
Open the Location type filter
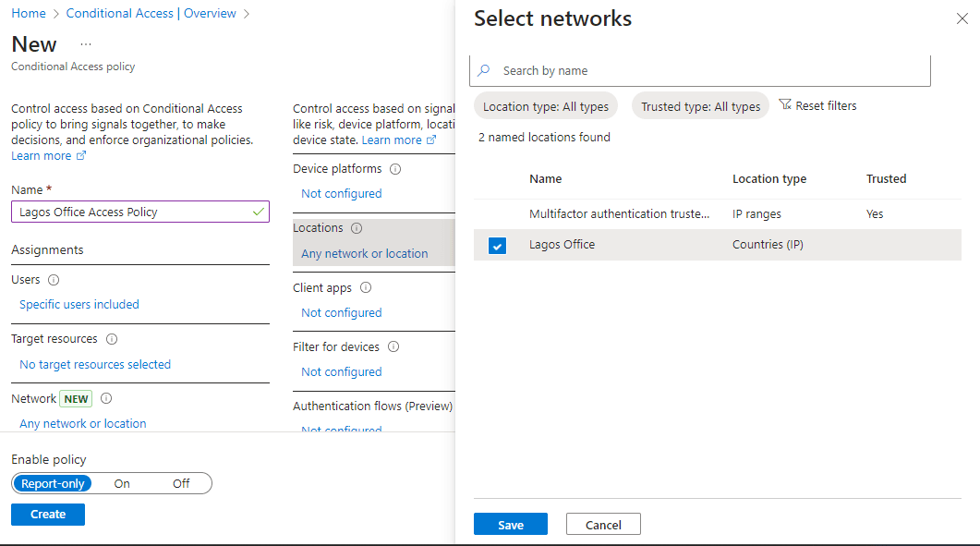tap(545, 106)
